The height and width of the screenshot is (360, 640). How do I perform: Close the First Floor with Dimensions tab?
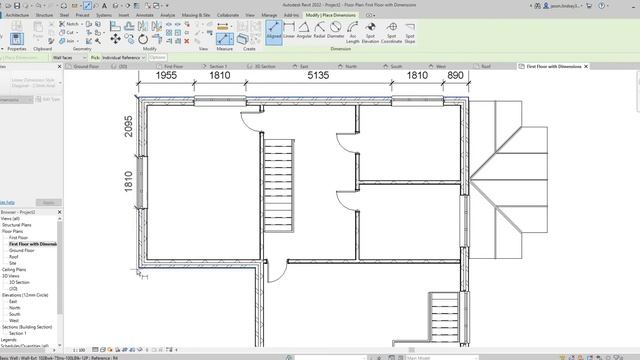click(x=586, y=67)
